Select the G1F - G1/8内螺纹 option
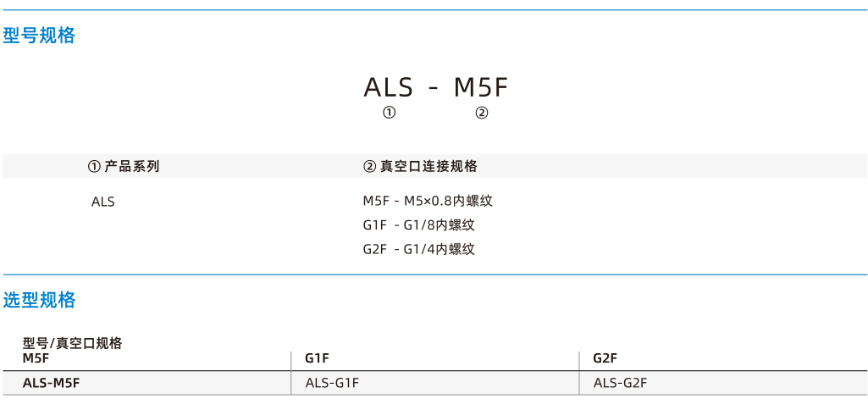Image resolution: width=868 pixels, height=410 pixels. [419, 225]
